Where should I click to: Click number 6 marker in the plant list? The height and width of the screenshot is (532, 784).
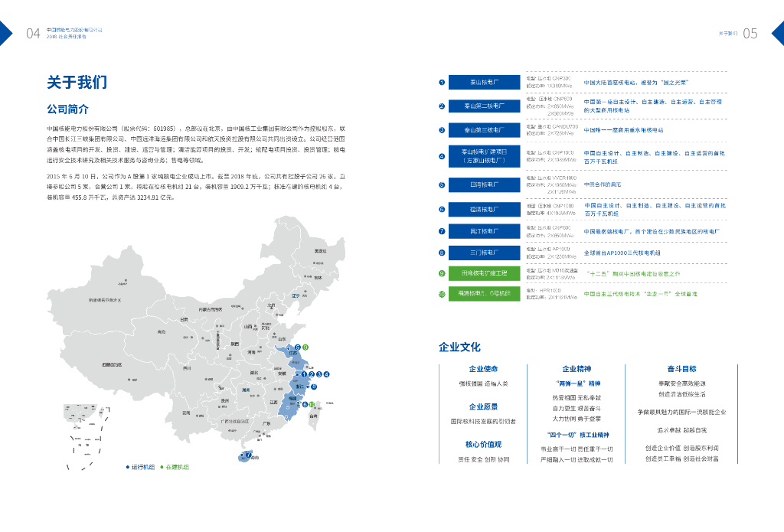tap(442, 209)
